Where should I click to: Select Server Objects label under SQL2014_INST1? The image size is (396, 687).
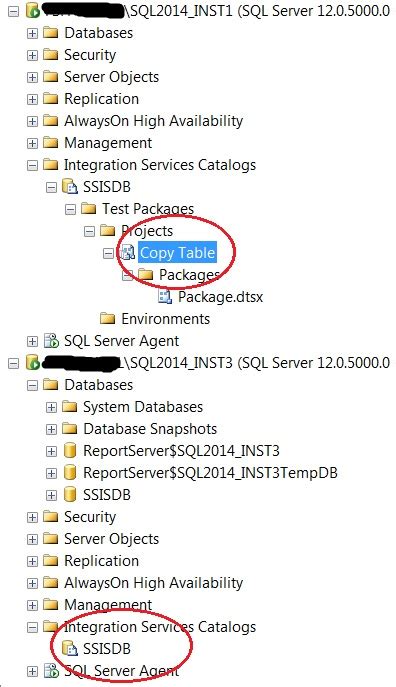point(111,77)
